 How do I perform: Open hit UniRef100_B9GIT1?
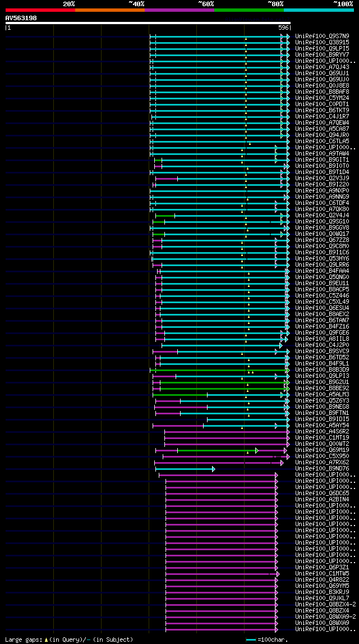point(322,159)
